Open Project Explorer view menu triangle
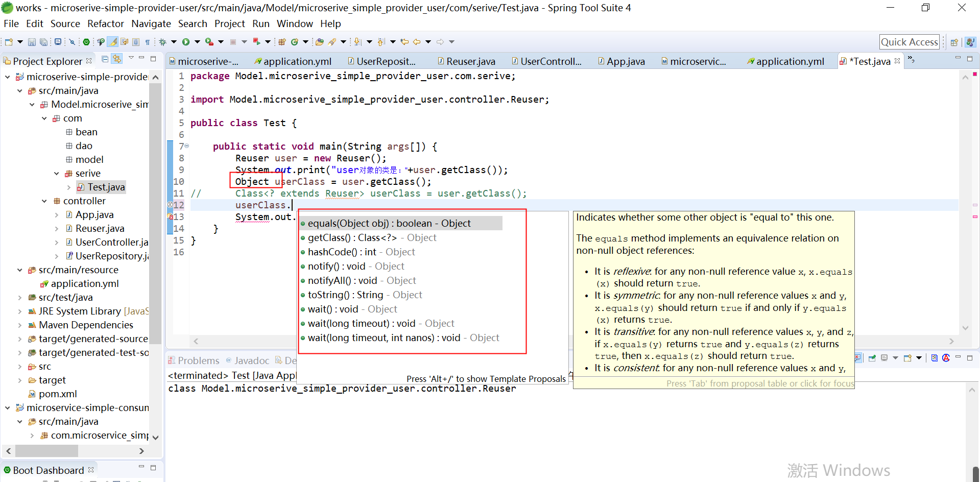This screenshot has height=482, width=980. [x=131, y=58]
